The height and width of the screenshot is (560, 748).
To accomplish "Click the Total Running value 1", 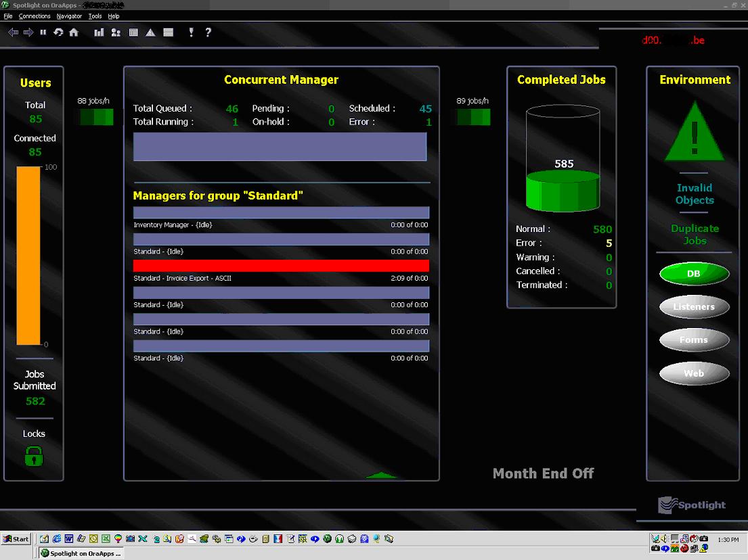I will click(x=235, y=122).
